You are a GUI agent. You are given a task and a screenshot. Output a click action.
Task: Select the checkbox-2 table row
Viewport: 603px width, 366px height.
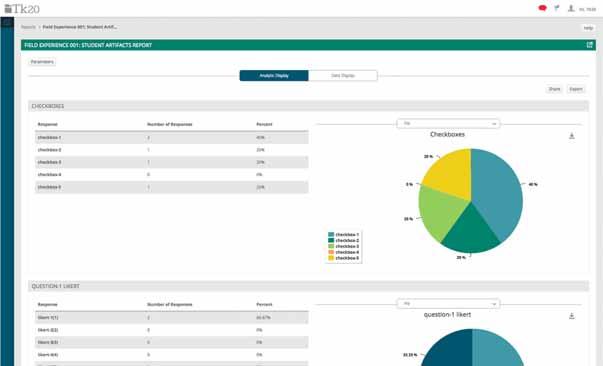coord(172,150)
